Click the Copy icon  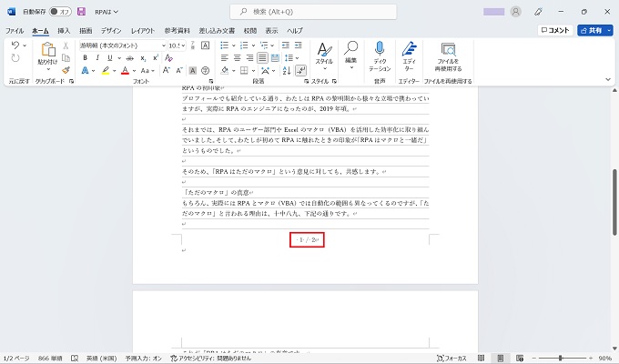pyautogui.click(x=66, y=58)
